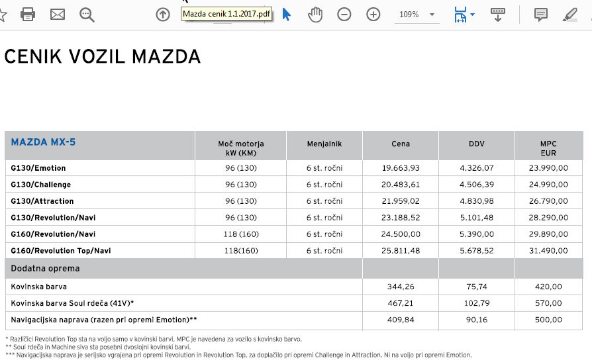Click the G160/Revolution Top/Navi row label
592x364 pixels.
click(x=61, y=251)
